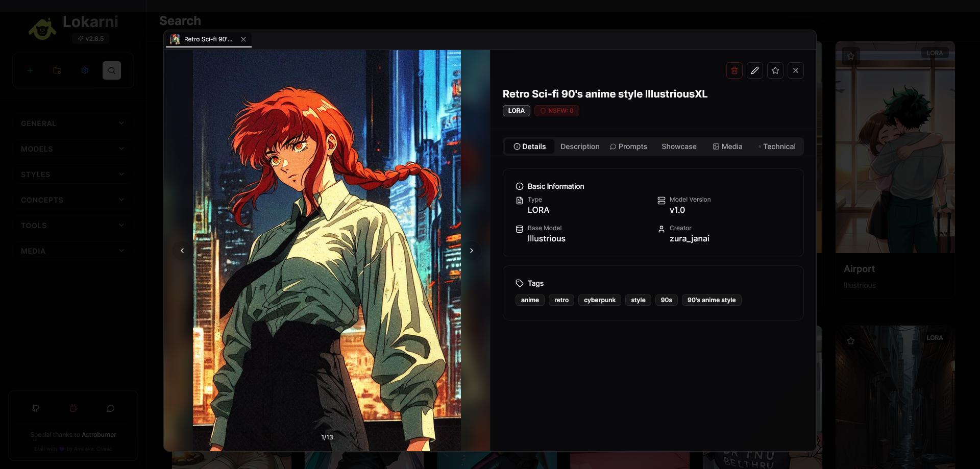
Task: Click the add new item plus icon
Action: pyautogui.click(x=30, y=70)
